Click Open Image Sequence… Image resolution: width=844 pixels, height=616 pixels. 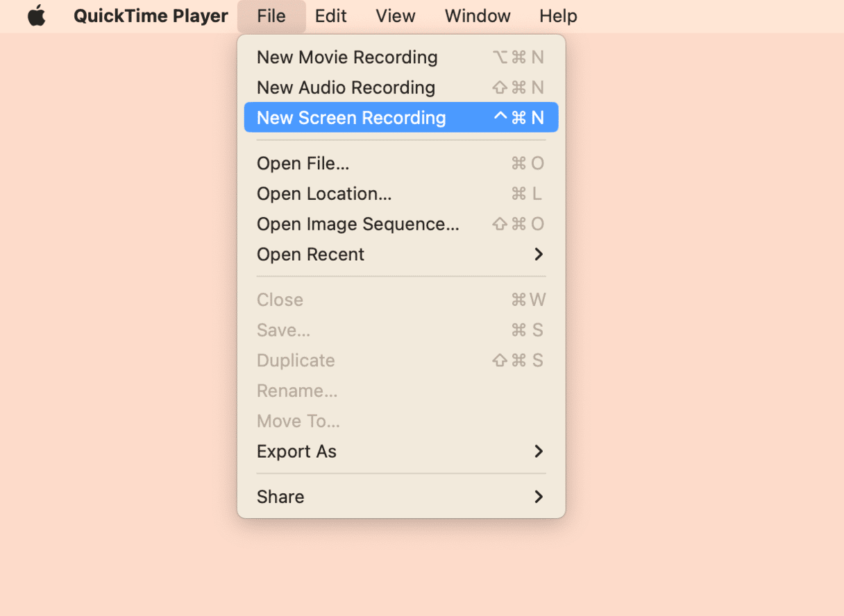click(x=357, y=225)
